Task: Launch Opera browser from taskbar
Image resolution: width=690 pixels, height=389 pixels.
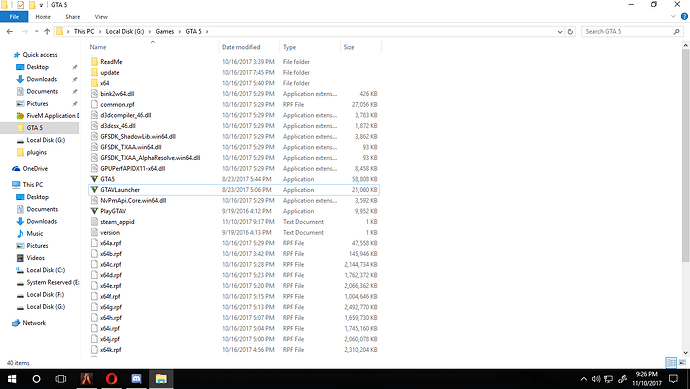Action: 112,379
